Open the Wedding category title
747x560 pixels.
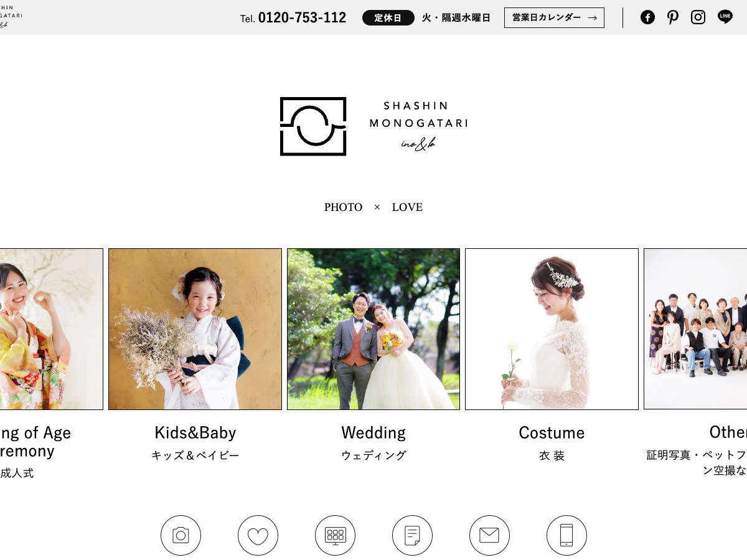374,432
